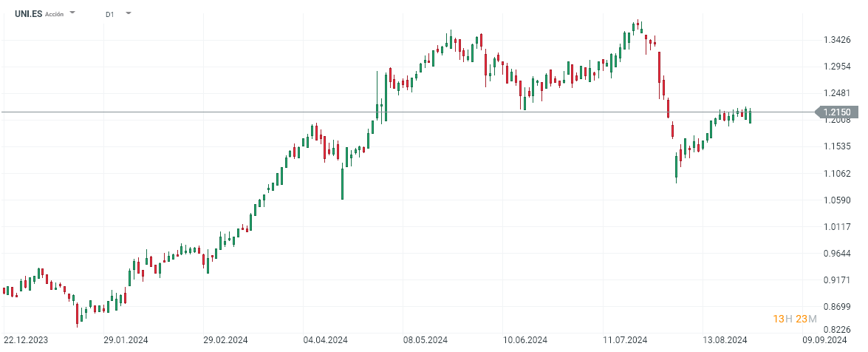868x352 pixels.
Task: Click the 11.07.2024 date label
Action: pyautogui.click(x=625, y=340)
